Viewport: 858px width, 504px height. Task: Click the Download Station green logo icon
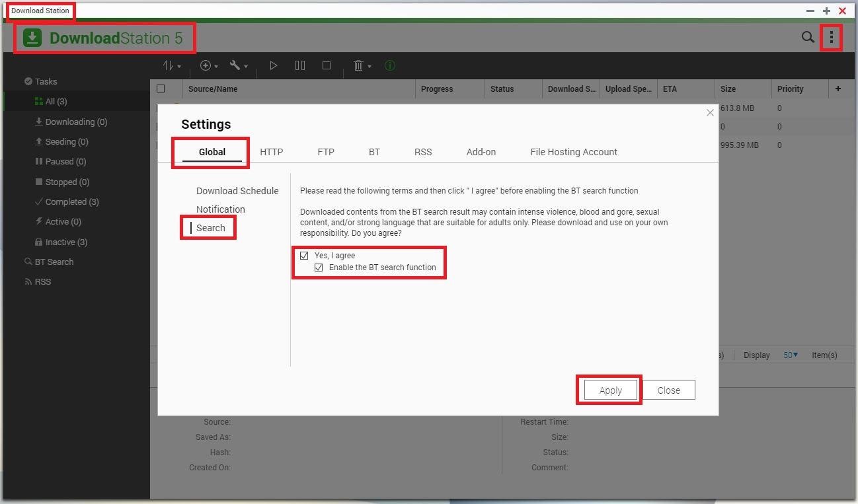(x=32, y=38)
